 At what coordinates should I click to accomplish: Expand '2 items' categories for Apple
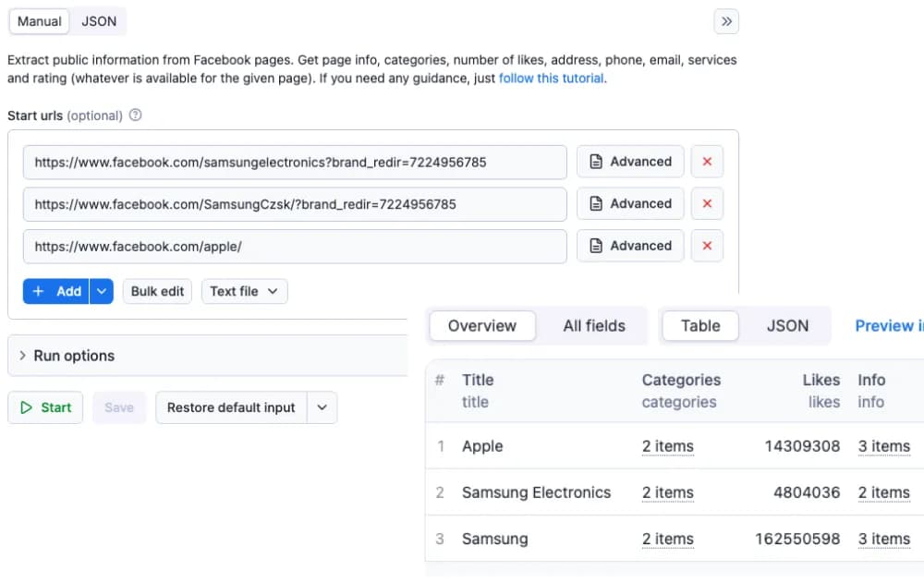click(x=668, y=446)
